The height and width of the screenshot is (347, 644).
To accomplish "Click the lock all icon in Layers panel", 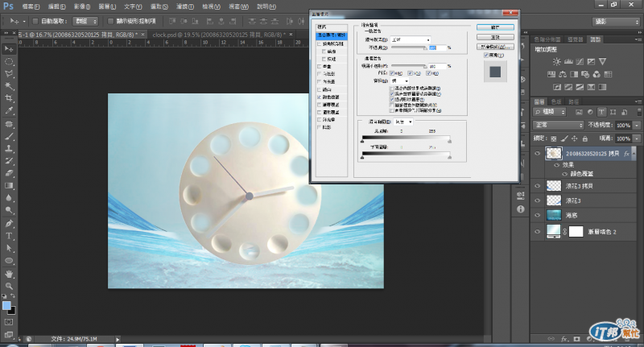I will pos(585,138).
